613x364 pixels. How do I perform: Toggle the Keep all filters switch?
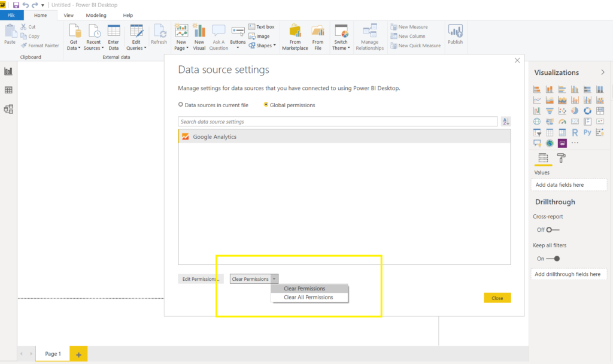click(553, 259)
